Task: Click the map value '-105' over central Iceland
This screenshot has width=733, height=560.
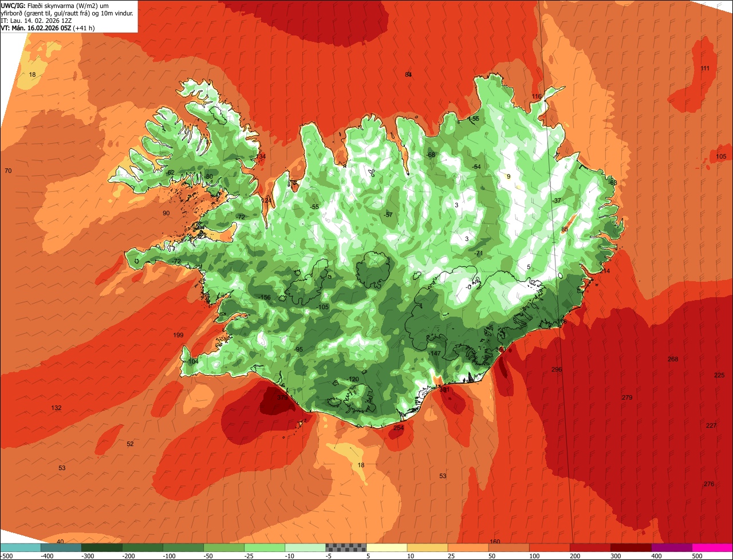Action: click(x=323, y=307)
